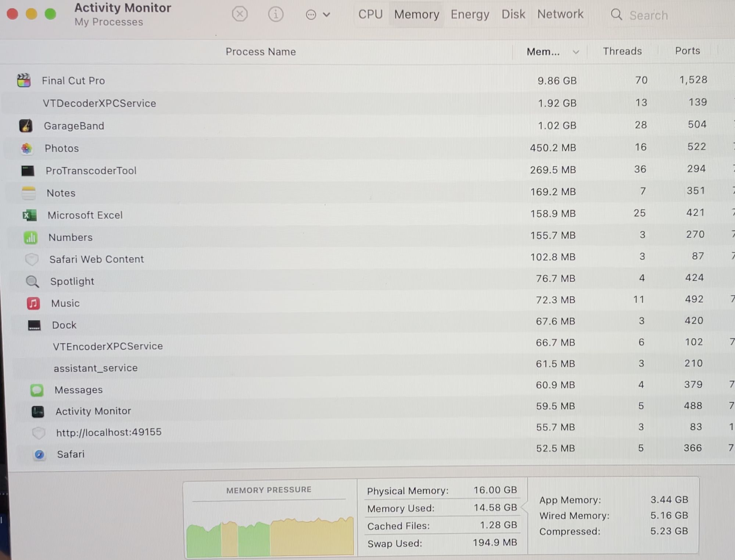The image size is (735, 560).
Task: Click the search magnifying glass icon
Action: [616, 15]
